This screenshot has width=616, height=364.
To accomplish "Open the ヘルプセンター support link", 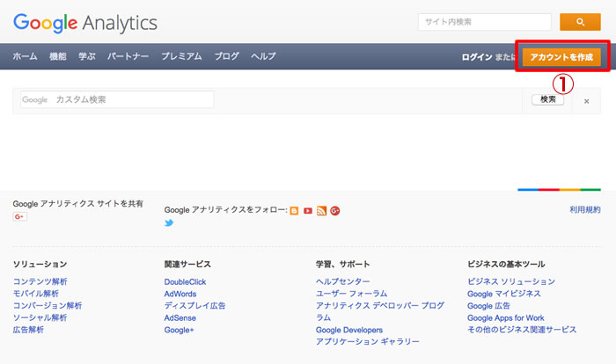I will 343,281.
